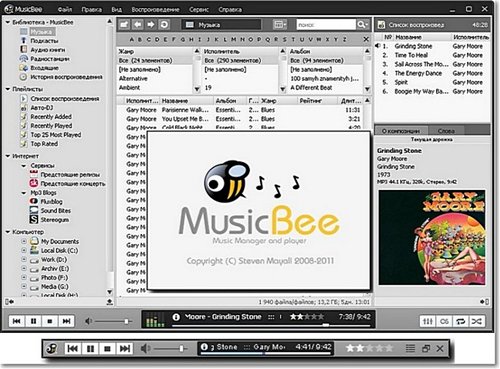Click the main player progress bar

coord(271,325)
